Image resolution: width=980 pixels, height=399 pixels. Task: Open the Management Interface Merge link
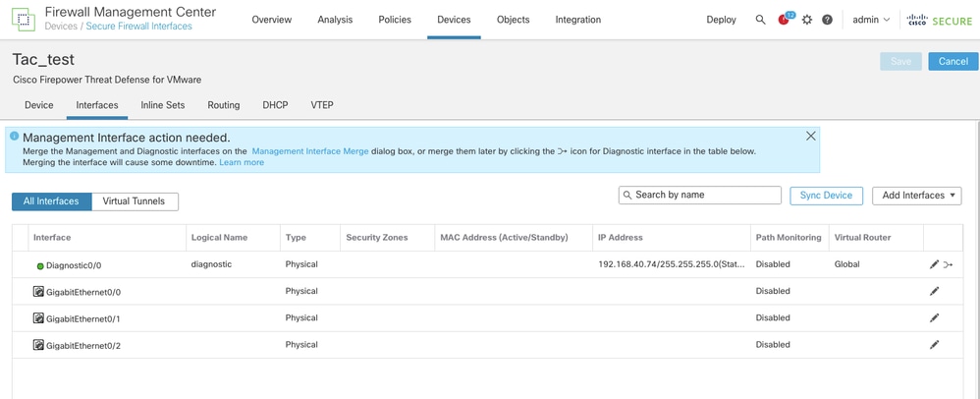[310, 151]
